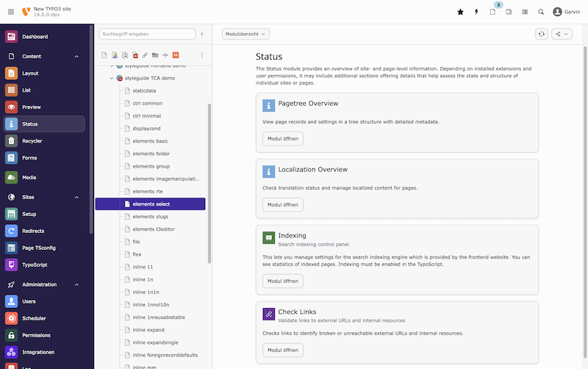Select the folder page type icon in tree toolbar
The width and height of the screenshot is (588, 369).
[x=155, y=54]
